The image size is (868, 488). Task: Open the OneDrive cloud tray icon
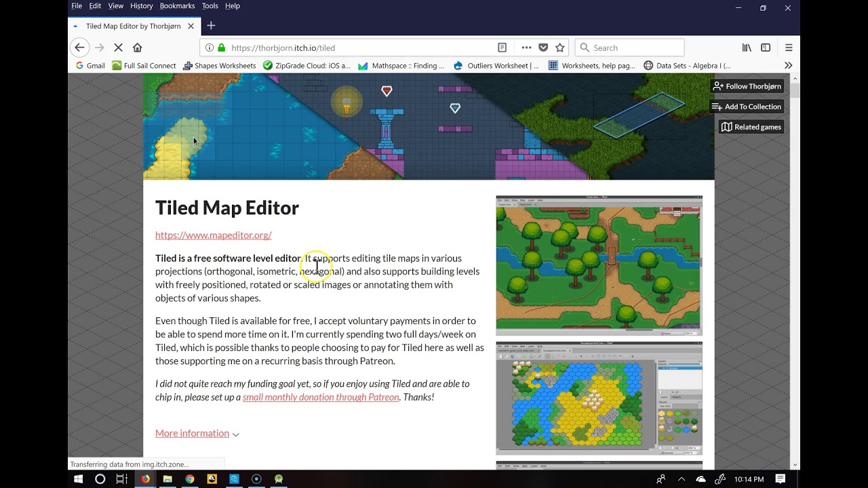click(701, 479)
